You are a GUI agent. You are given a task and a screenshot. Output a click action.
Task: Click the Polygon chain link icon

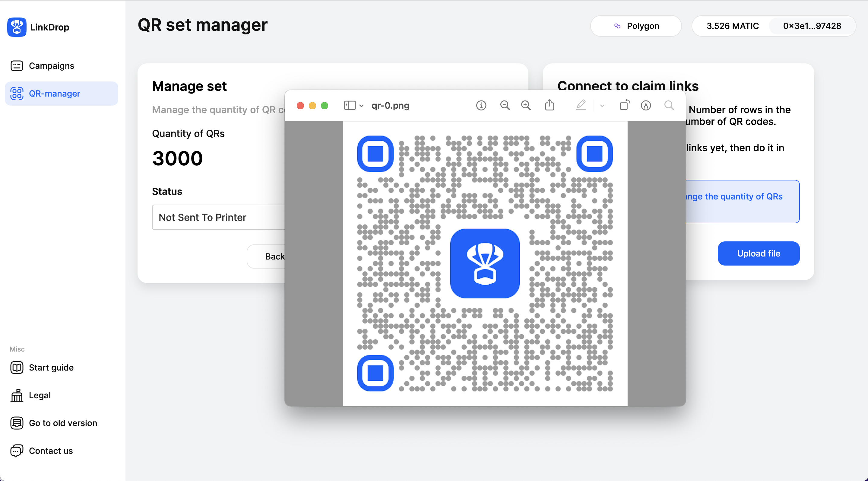(617, 26)
